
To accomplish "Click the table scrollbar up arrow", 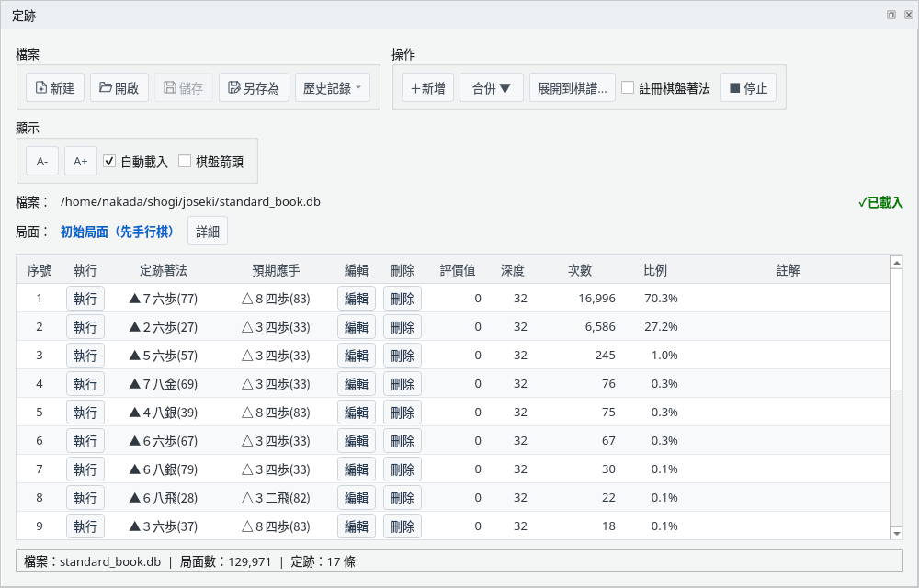I will pos(896,262).
